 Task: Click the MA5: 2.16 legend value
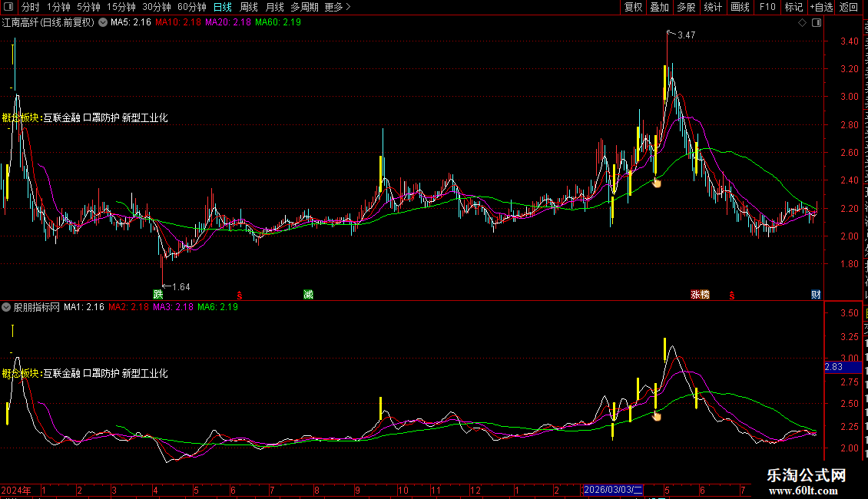click(131, 22)
